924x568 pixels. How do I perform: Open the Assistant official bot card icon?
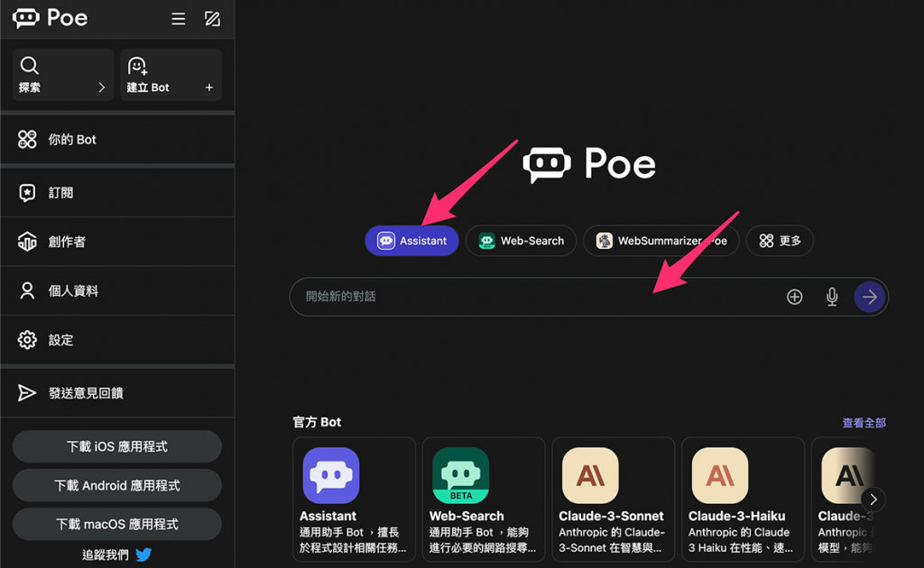point(331,476)
